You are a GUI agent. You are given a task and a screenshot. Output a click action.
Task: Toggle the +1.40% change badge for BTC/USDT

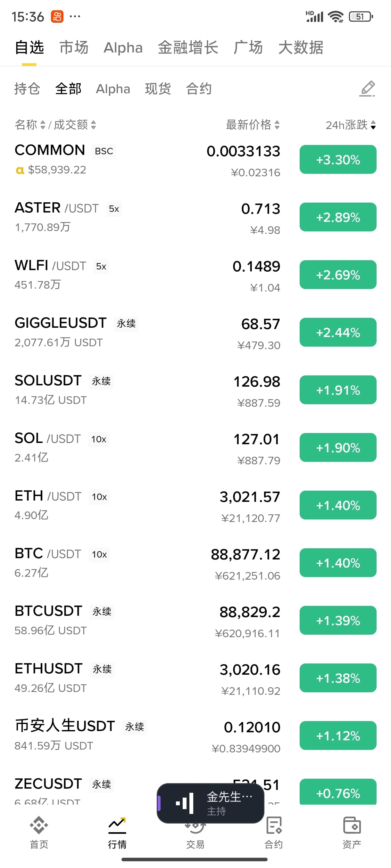[x=338, y=563]
